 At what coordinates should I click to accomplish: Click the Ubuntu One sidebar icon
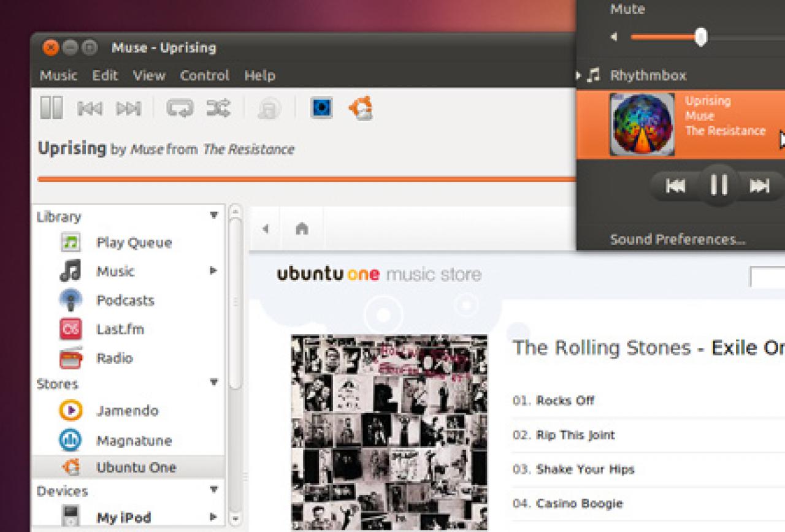71,468
